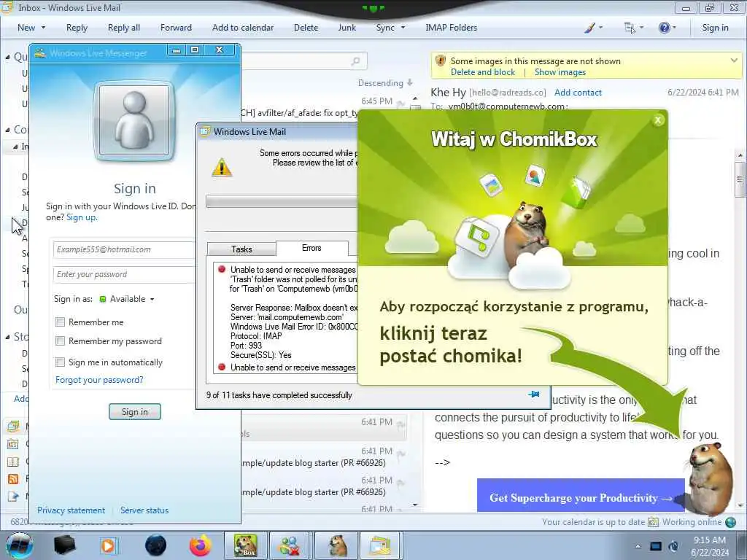The height and width of the screenshot is (560, 747).
Task: Click Delete in the mail toolbar
Action: pyautogui.click(x=306, y=28)
